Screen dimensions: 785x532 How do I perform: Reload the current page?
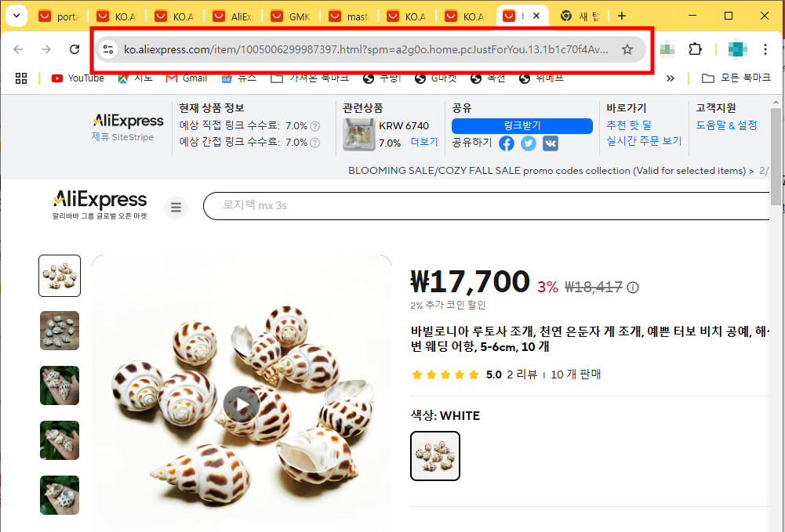point(75,49)
